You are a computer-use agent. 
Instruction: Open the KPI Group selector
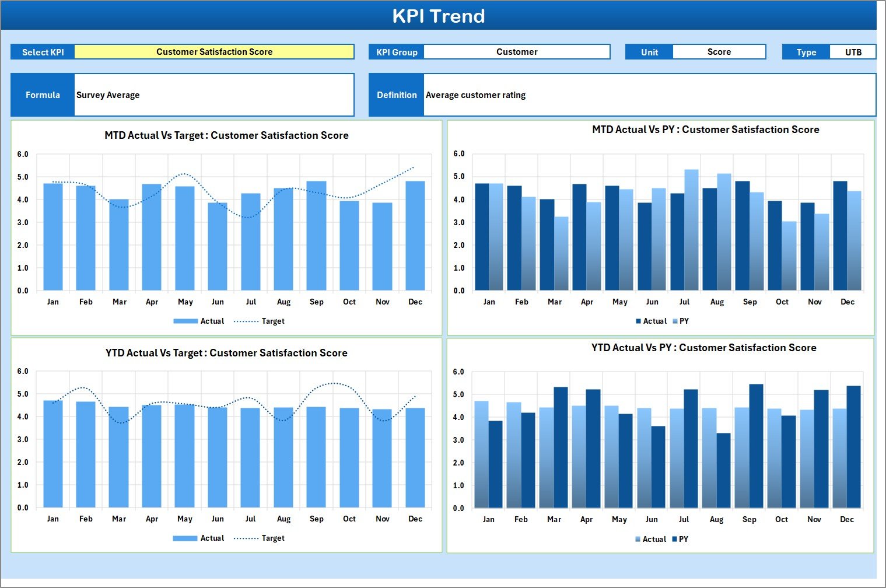coord(517,51)
